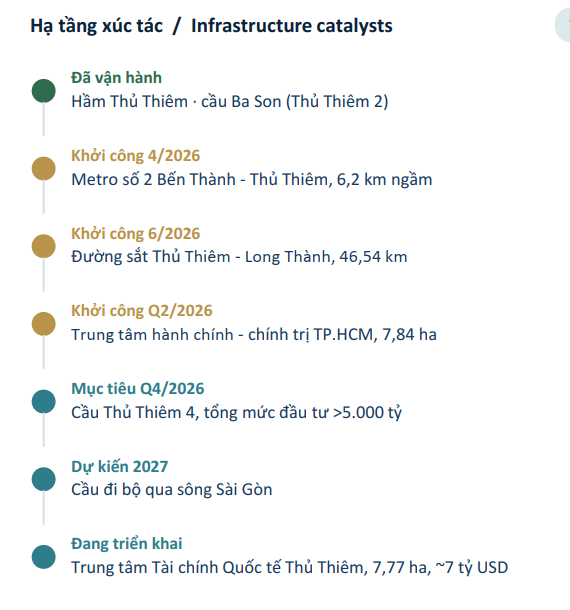570x610 pixels.
Task: Click the Metro số 2 Bến Thành description
Action: tap(252, 179)
